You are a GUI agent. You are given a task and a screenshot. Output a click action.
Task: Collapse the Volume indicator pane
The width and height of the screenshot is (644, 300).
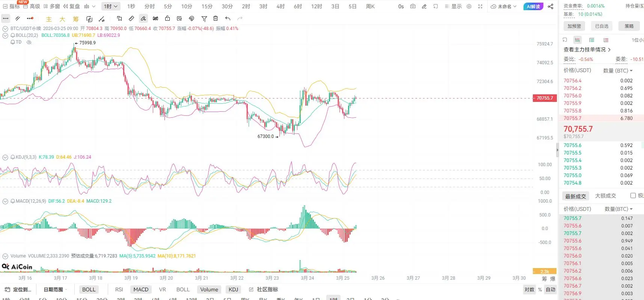coord(5,256)
